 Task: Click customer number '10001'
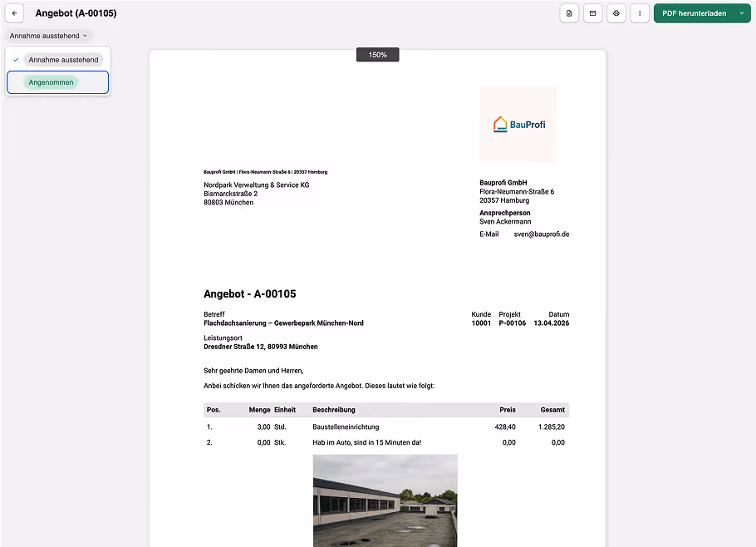(481, 323)
